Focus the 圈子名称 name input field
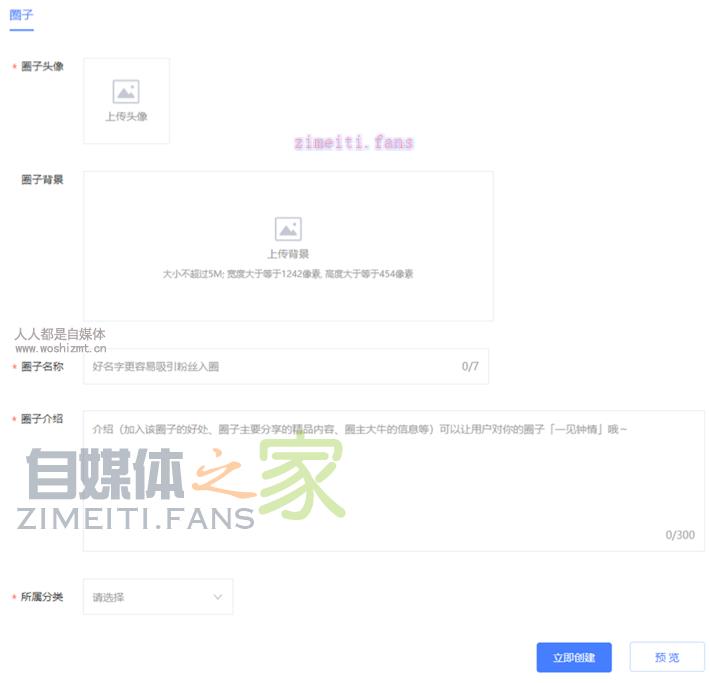This screenshot has width=710, height=683. (x=286, y=366)
